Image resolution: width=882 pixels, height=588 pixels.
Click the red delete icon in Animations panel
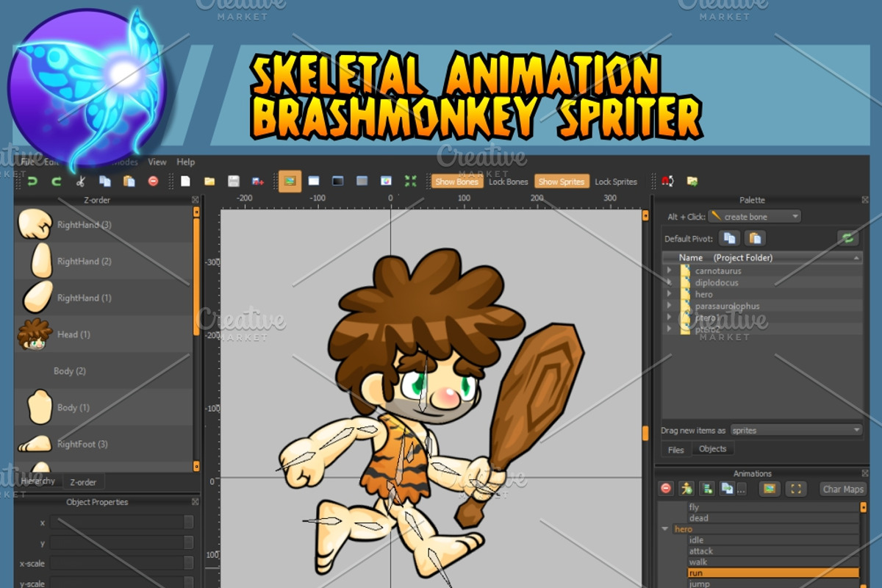tap(666, 489)
